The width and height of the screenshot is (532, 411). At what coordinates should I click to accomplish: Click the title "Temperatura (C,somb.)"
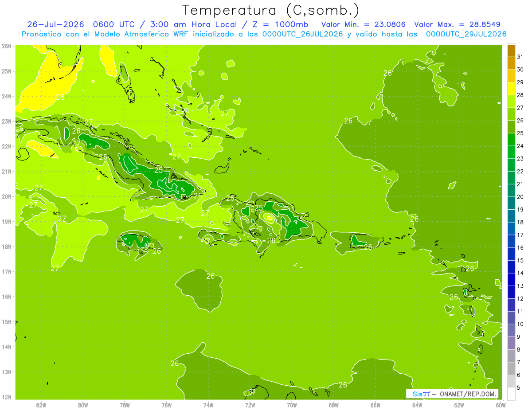click(x=271, y=11)
